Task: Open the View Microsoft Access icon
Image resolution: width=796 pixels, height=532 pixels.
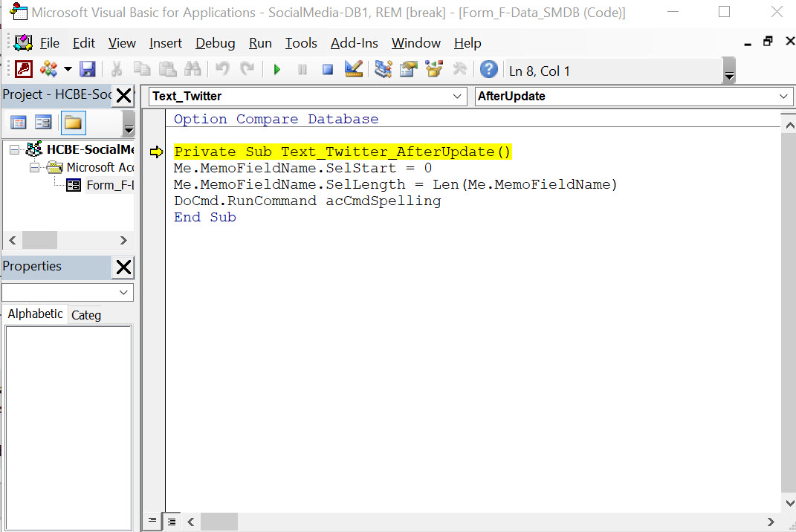Action: pyautogui.click(x=24, y=69)
